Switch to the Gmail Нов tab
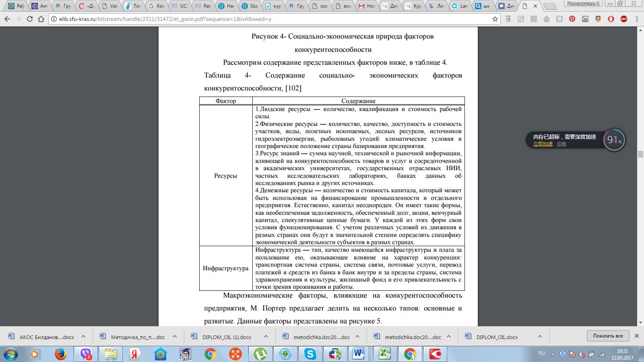 click(367, 6)
